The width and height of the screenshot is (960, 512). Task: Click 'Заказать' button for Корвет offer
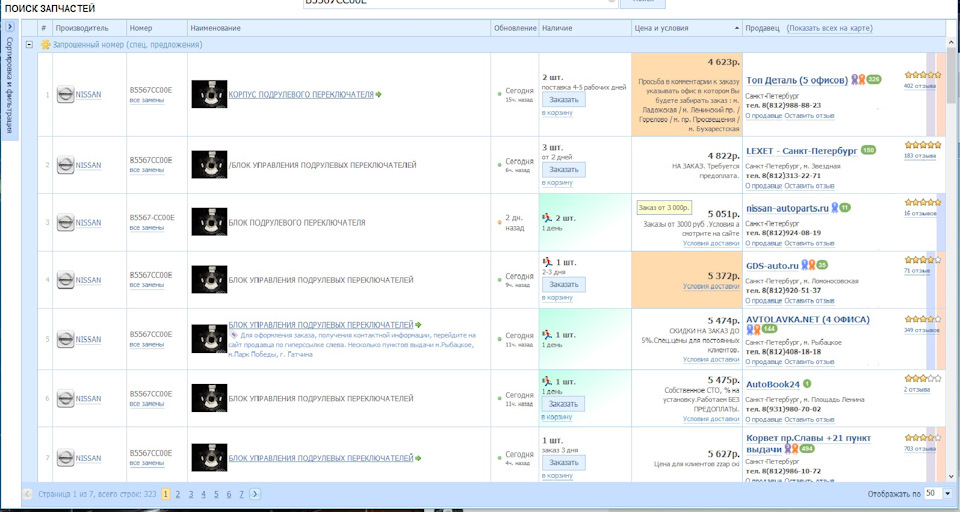(563, 463)
